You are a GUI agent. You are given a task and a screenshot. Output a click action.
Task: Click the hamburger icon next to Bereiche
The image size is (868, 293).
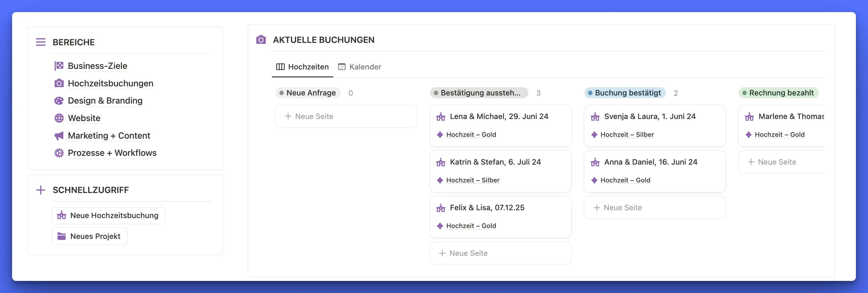pyautogui.click(x=41, y=42)
